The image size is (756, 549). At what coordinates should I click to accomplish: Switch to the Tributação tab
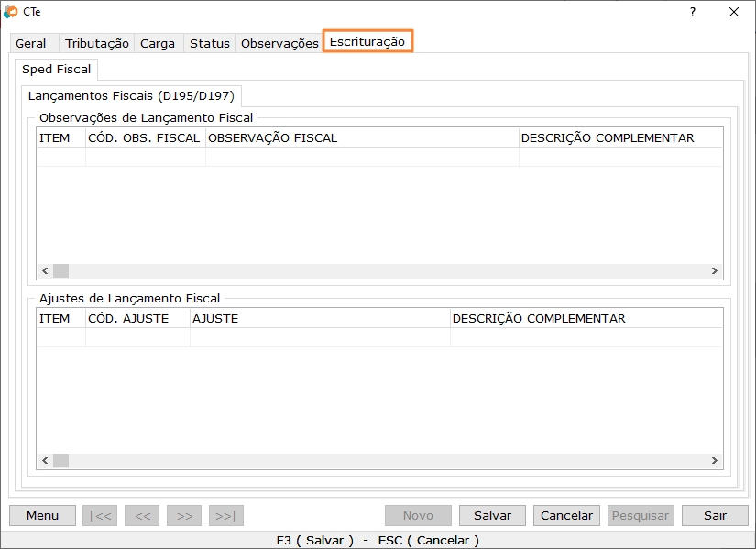[97, 43]
